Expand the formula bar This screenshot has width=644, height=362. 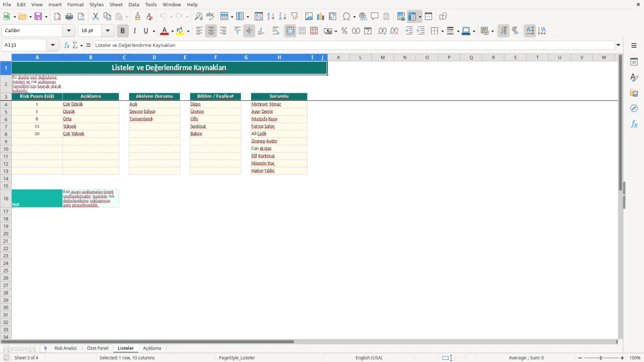(x=618, y=45)
